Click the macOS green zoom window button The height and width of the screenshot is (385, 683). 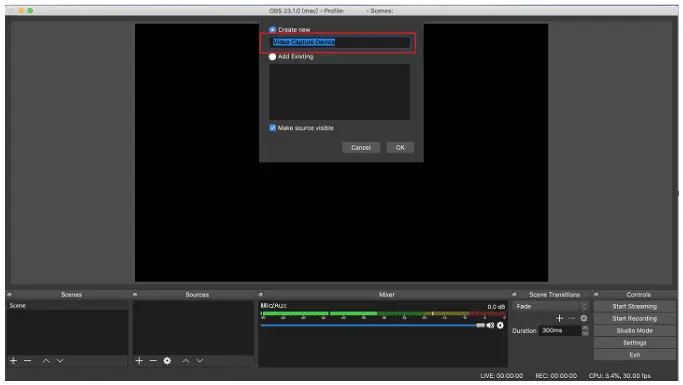(x=30, y=10)
